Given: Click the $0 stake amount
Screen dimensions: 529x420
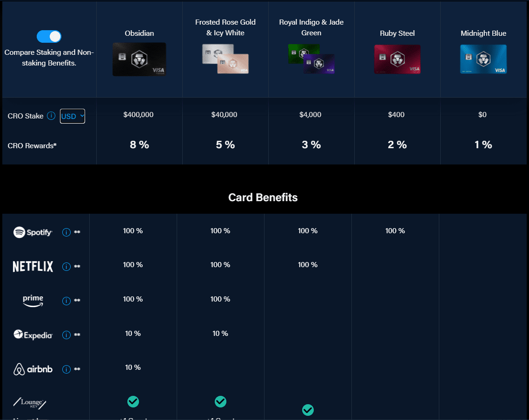Looking at the screenshot, I should point(483,115).
